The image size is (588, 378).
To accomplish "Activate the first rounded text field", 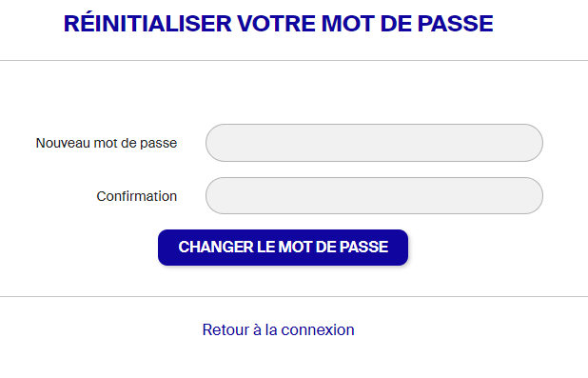I will [x=374, y=143].
